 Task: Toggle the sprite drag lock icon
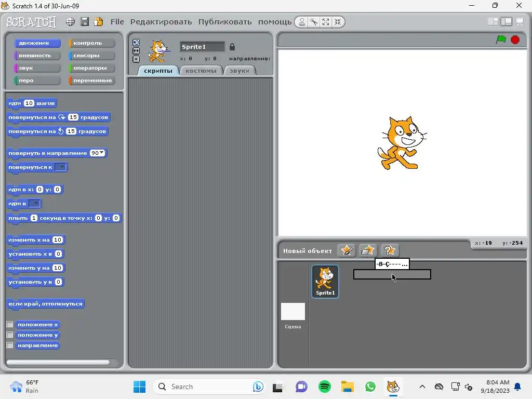[232, 47]
